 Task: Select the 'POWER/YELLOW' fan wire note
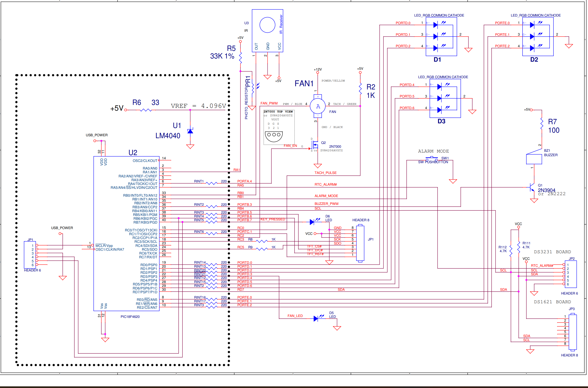pyautogui.click(x=333, y=81)
